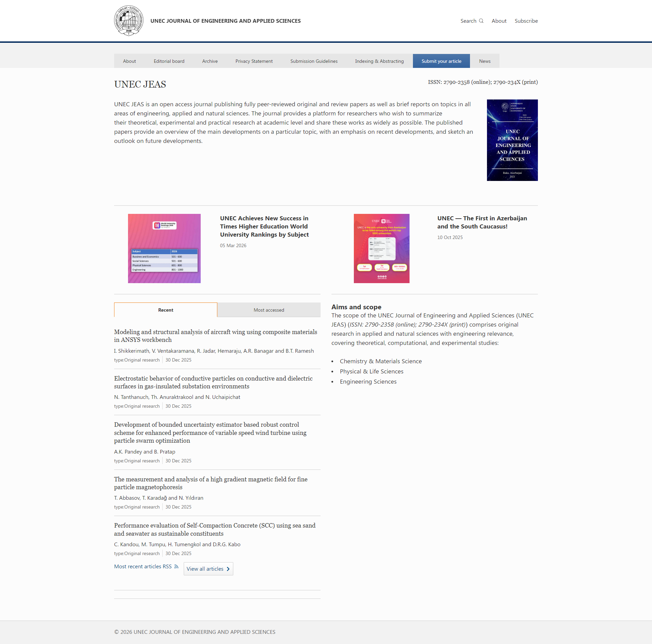Open the Archive menu item
The height and width of the screenshot is (644, 652).
[210, 61]
